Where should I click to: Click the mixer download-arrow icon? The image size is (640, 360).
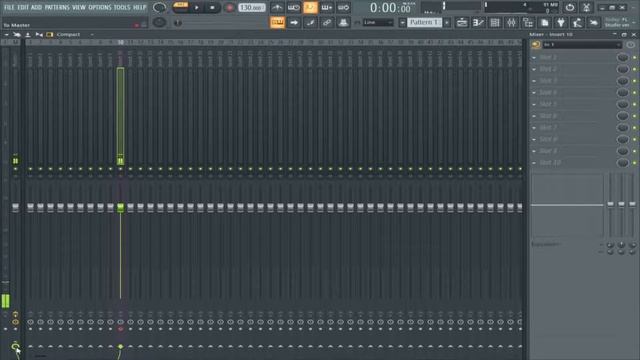click(28, 35)
